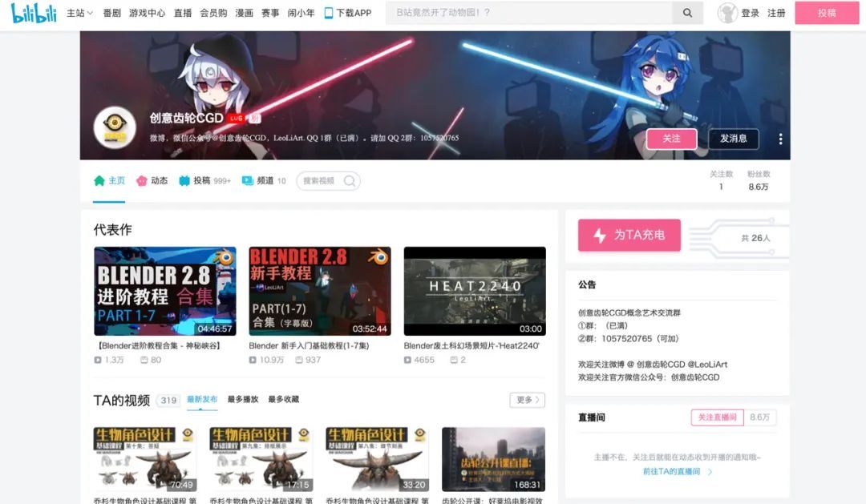Open the 前往TA的直播间 link
Viewport: 866px width, 504px height.
click(672, 471)
